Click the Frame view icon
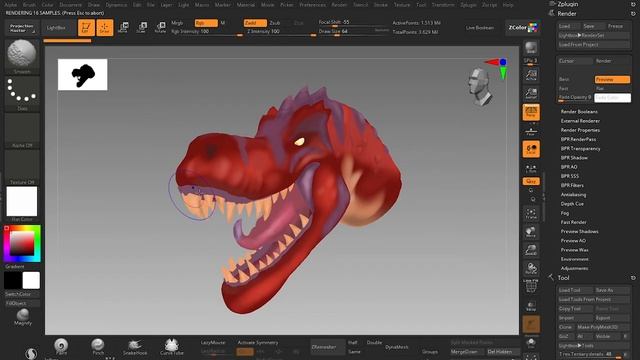640x360 pixels. tap(531, 213)
